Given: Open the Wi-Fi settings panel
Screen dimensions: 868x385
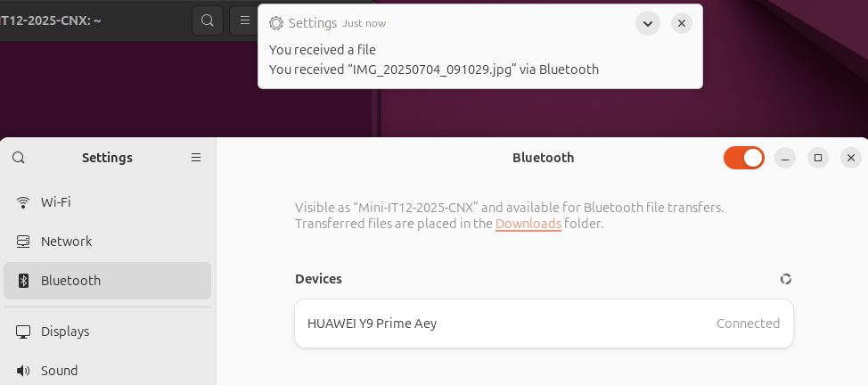Looking at the screenshot, I should (x=108, y=202).
